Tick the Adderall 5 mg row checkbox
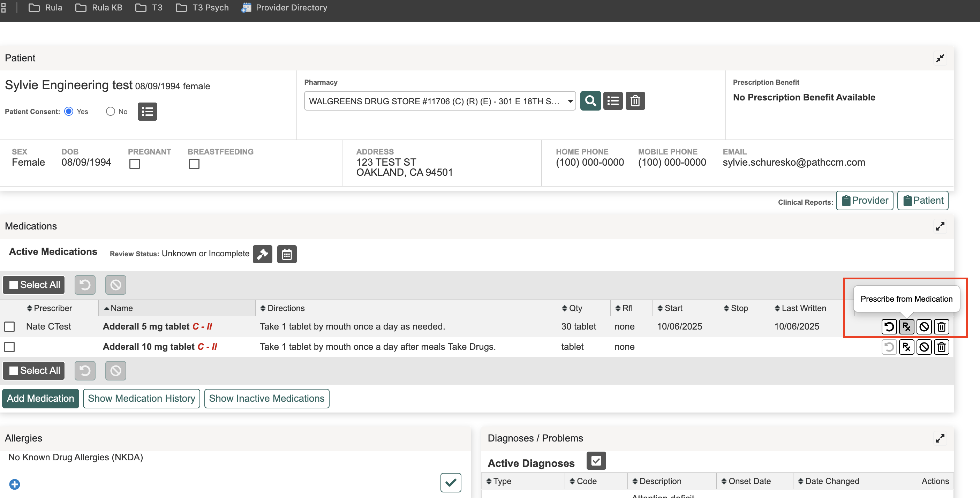Image resolution: width=980 pixels, height=498 pixels. [x=9, y=327]
